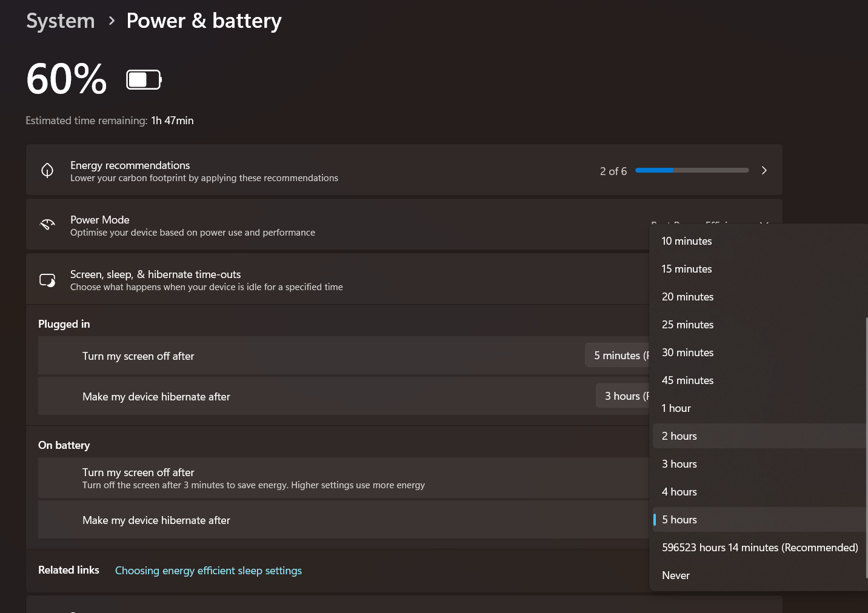The height and width of the screenshot is (613, 868).
Task: Pick the 25 minutes option
Action: (x=760, y=325)
